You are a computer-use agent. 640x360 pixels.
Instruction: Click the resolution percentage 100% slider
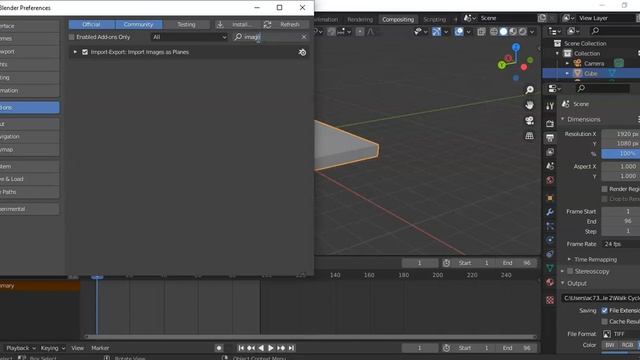tap(620, 154)
